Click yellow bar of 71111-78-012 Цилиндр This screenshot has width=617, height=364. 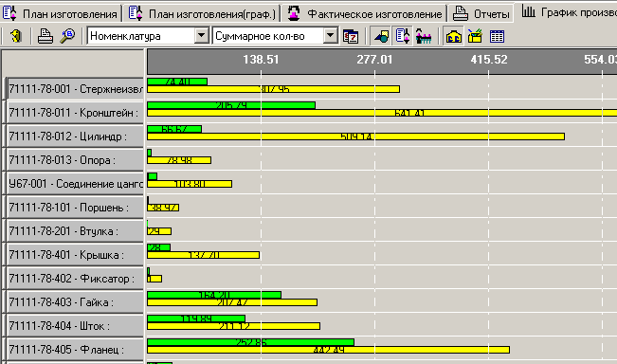click(356, 136)
